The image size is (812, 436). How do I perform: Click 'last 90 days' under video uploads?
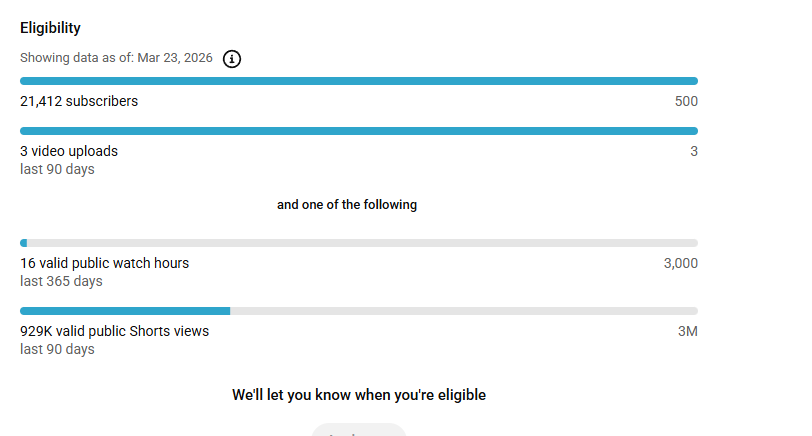point(57,169)
